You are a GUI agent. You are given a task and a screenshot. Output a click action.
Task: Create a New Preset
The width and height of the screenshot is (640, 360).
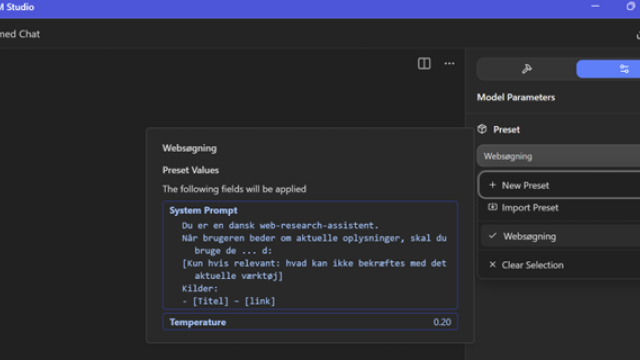(559, 185)
